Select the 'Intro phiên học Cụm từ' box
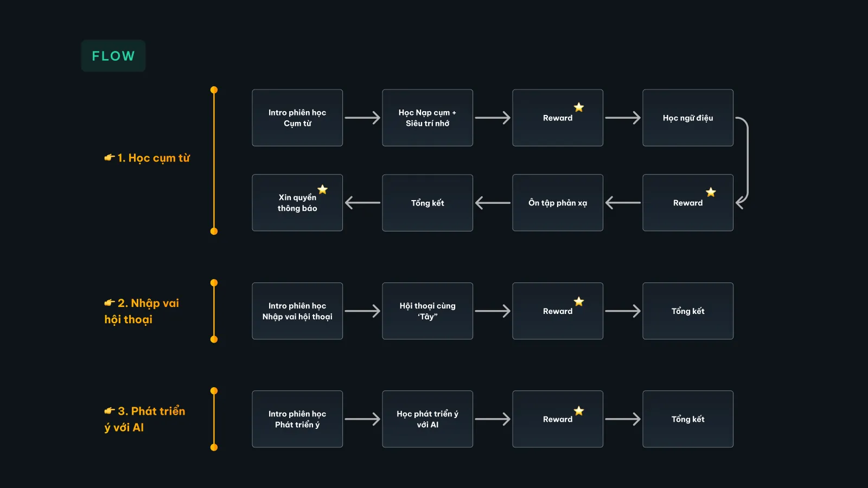 297,118
